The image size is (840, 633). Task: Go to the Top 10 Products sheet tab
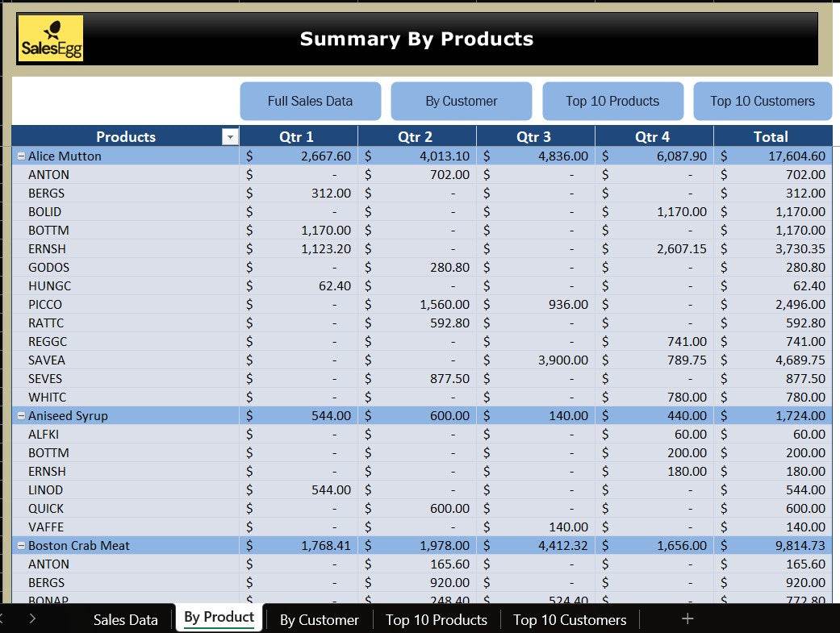pos(436,619)
